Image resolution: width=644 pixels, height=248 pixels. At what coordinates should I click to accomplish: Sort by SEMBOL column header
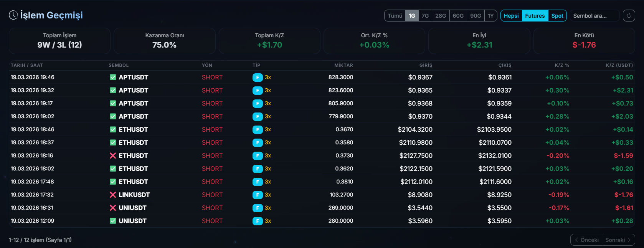[119, 65]
